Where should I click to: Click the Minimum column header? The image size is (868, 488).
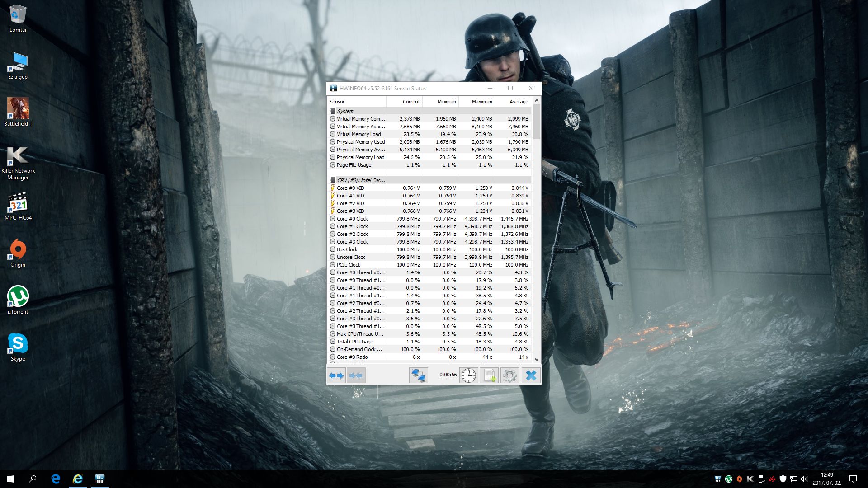point(441,102)
